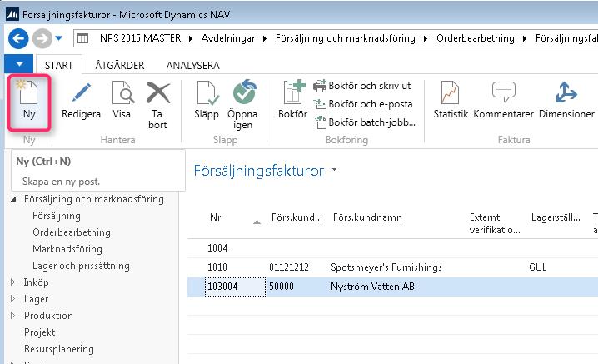Switch to the ANALYSERA ribbon tab

(x=192, y=65)
